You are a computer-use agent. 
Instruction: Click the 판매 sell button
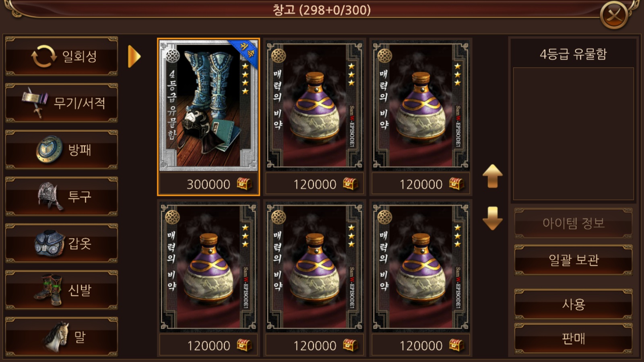click(x=573, y=339)
